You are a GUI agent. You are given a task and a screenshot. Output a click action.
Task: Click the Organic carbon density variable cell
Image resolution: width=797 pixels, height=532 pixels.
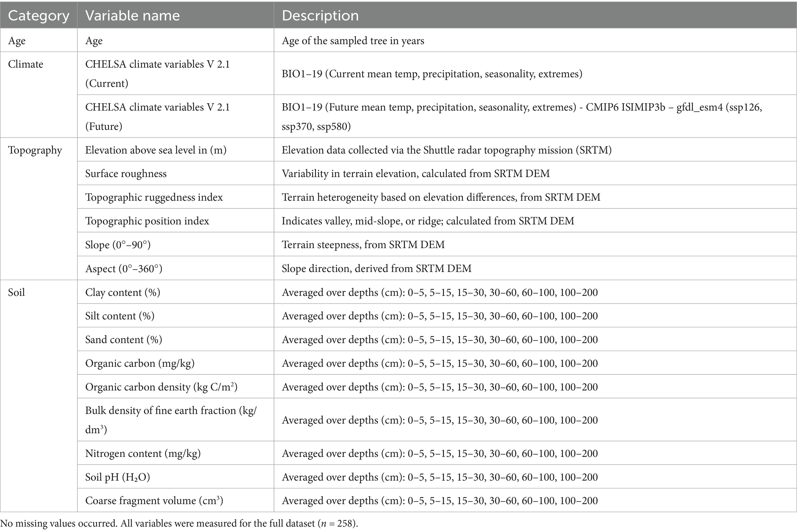click(x=161, y=387)
